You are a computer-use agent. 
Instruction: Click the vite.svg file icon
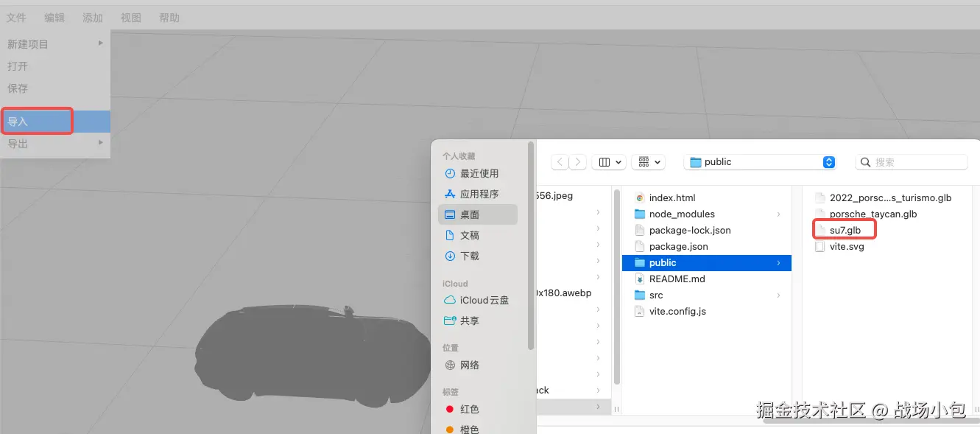tap(820, 246)
